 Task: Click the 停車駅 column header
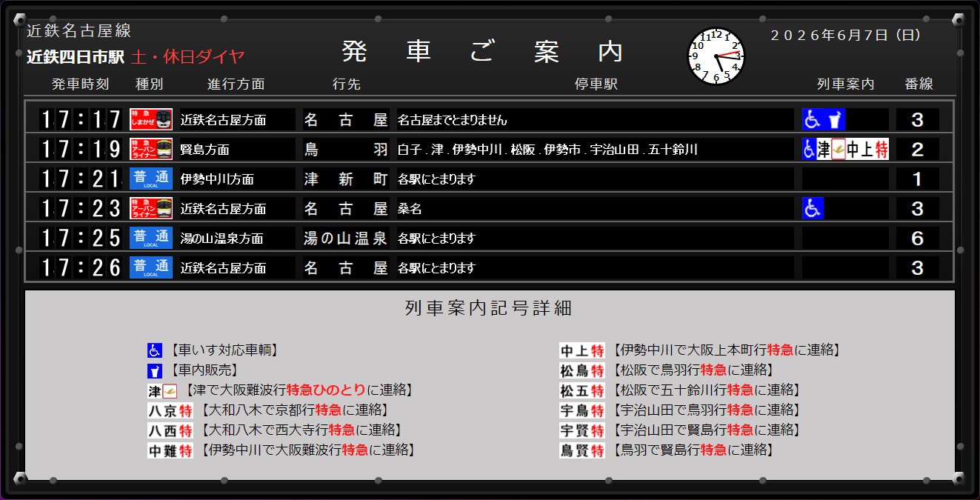[596, 84]
